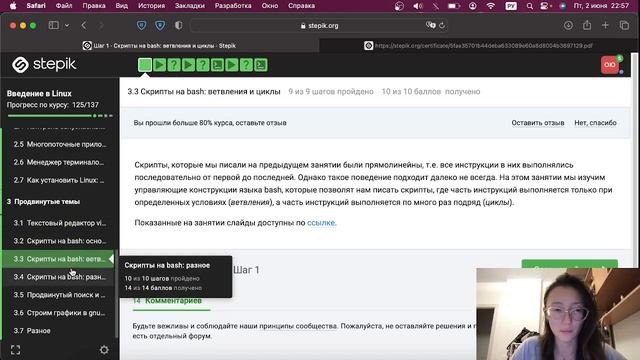Image resolution: width=640 pixels, height=360 pixels.
Task: Open the Закладки menu
Action: (x=190, y=6)
